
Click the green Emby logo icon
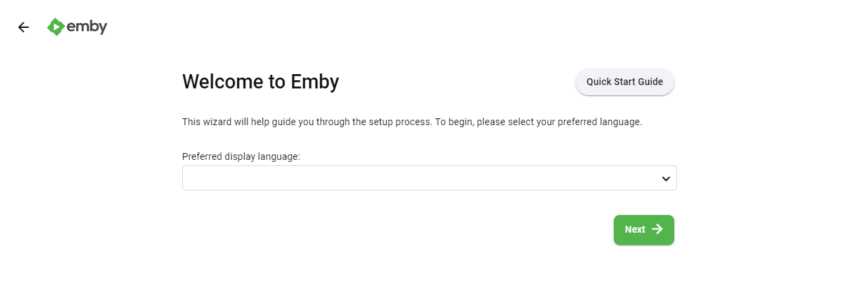pyautogui.click(x=56, y=27)
